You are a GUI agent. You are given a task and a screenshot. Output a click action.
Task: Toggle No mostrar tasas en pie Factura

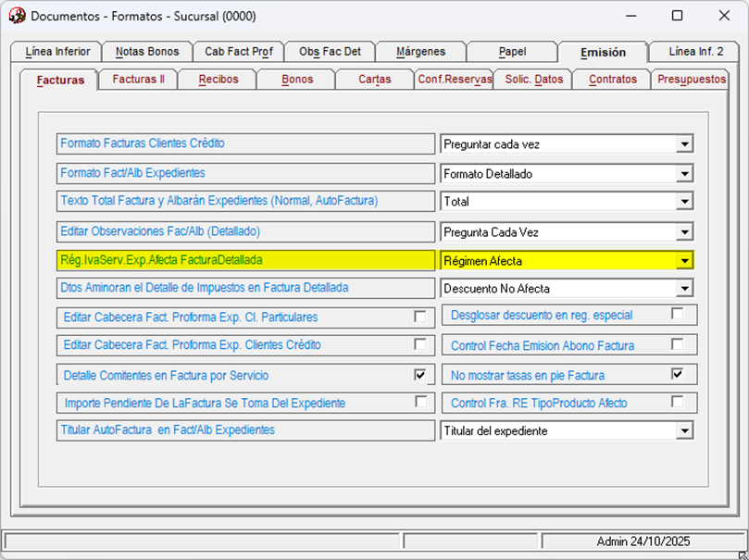coord(677,374)
